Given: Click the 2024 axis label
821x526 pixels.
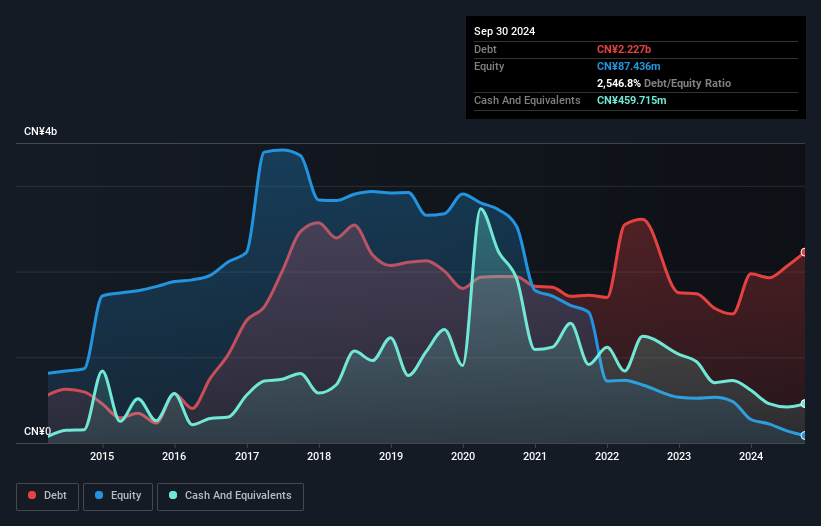Looking at the screenshot, I should (751, 456).
